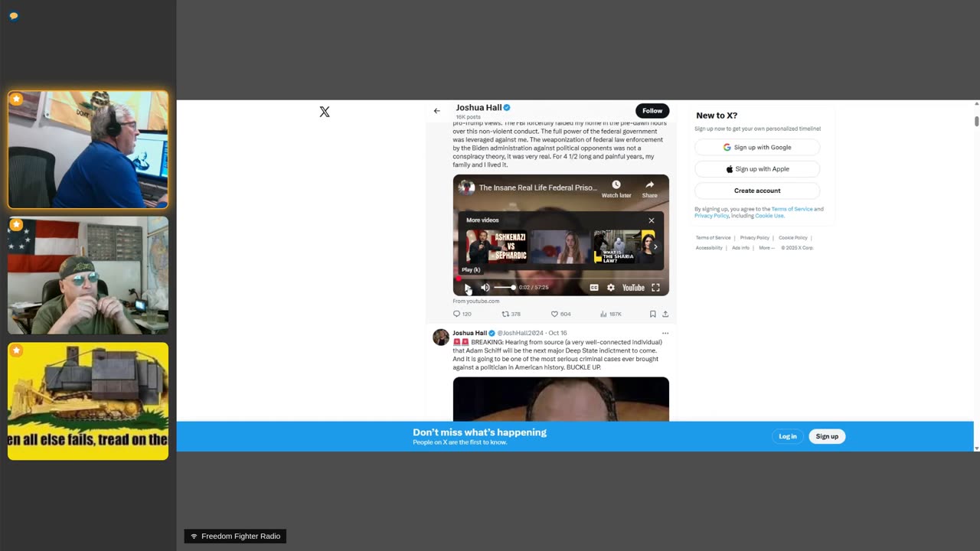Like the post with 604 likes
980x551 pixels.
560,314
